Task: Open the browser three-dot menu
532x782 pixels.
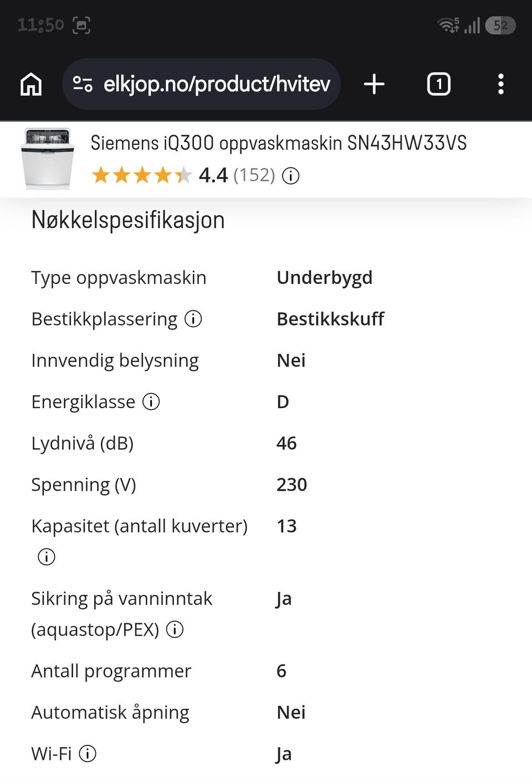Action: [501, 84]
